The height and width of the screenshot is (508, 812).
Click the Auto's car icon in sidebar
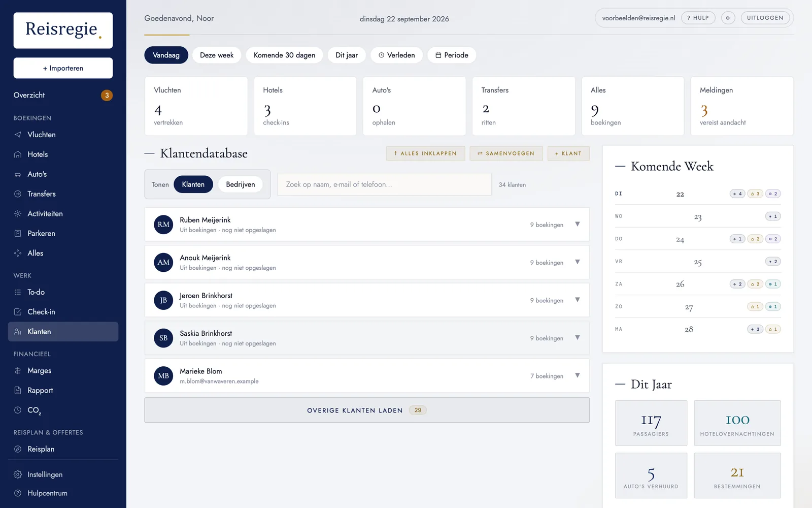coord(18,174)
